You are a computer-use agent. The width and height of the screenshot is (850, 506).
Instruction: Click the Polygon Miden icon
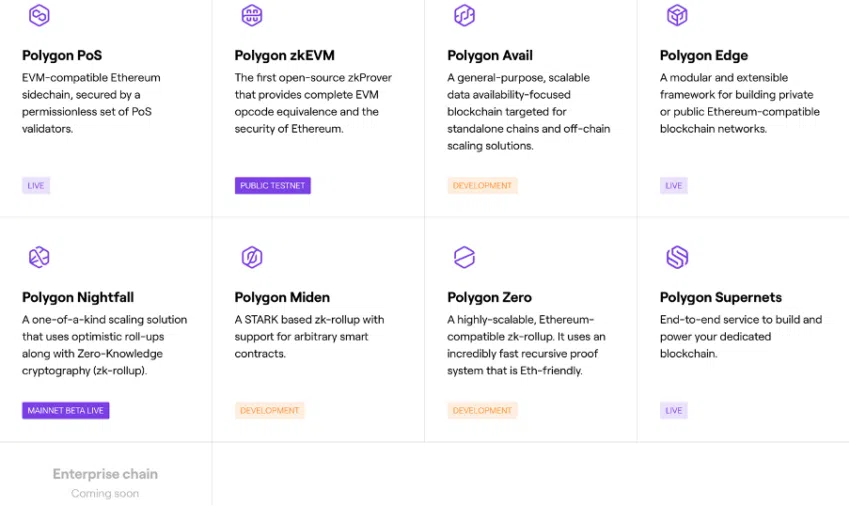point(252,257)
